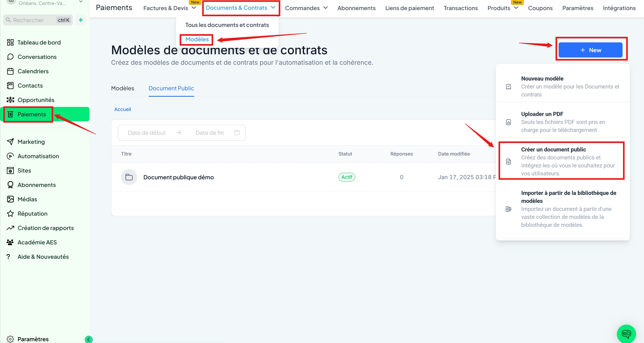This screenshot has height=343, width=644.
Task: Click the Accueil breadcrumb link
Action: [123, 109]
